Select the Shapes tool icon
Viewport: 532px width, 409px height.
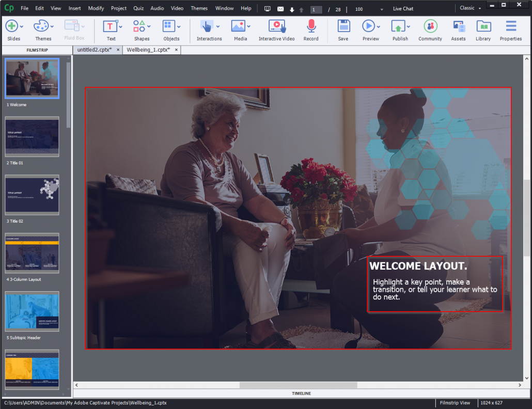click(x=139, y=27)
